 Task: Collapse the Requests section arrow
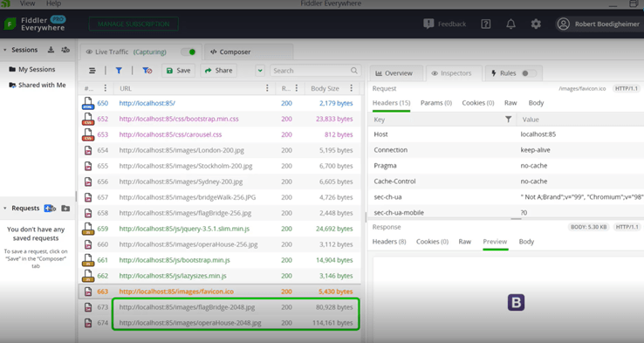click(5, 209)
